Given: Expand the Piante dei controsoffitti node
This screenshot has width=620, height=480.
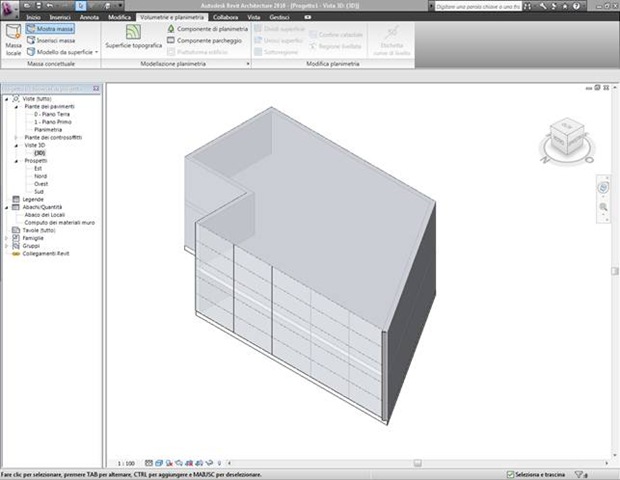Looking at the screenshot, I should tap(16, 138).
